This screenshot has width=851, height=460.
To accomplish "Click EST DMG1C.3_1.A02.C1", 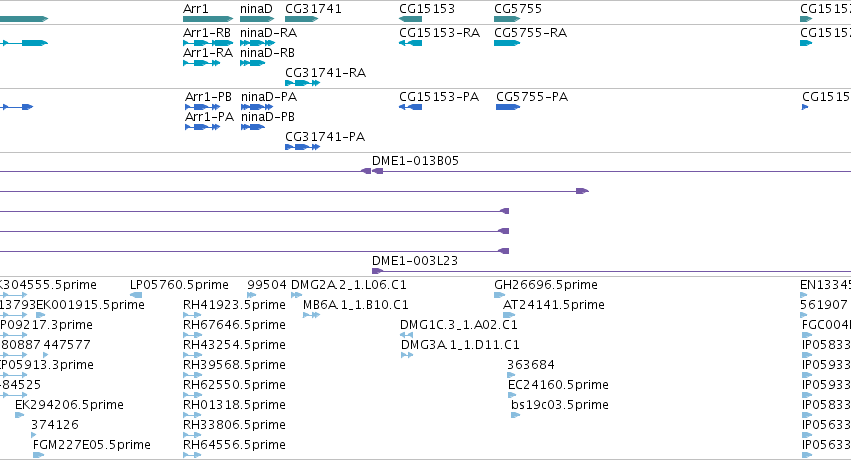I will [x=459, y=325].
